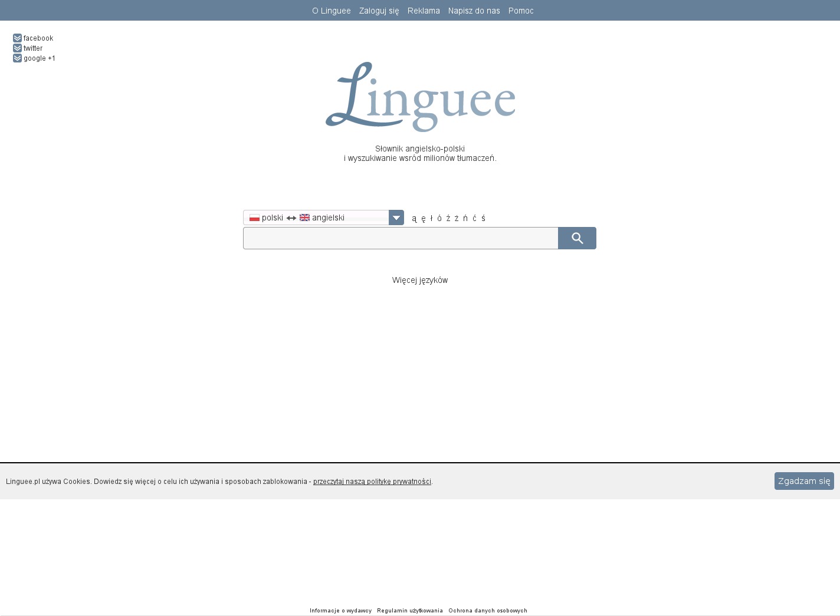Go to Zaloguj się in top bar
The width and height of the screenshot is (840, 616).
click(x=379, y=11)
